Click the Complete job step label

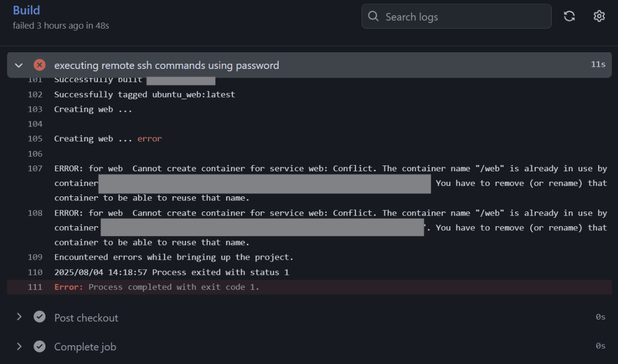tap(85, 347)
